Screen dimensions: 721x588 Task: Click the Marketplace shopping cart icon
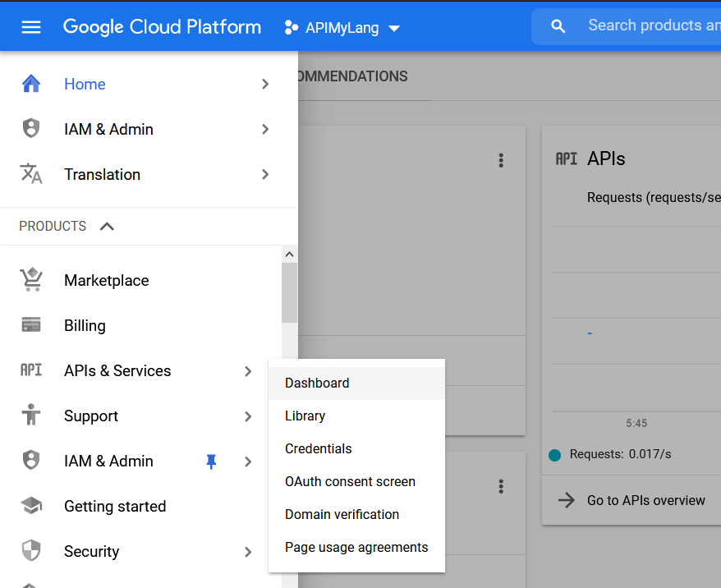(x=31, y=279)
